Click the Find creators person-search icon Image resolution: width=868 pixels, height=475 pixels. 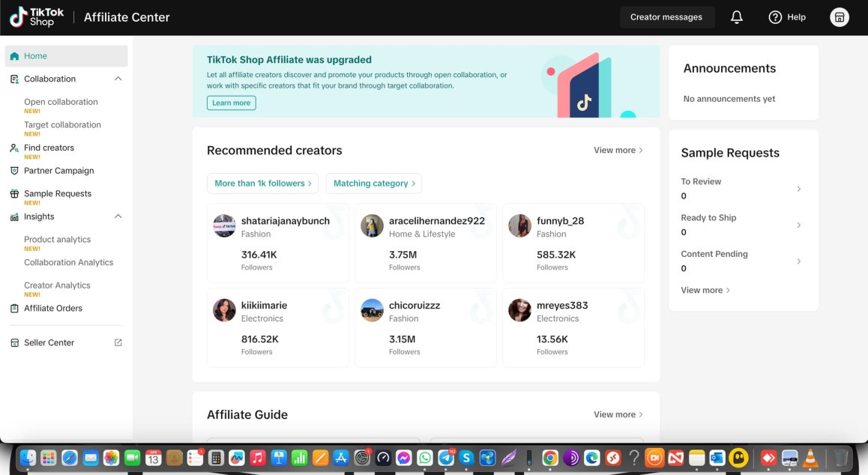coord(14,148)
